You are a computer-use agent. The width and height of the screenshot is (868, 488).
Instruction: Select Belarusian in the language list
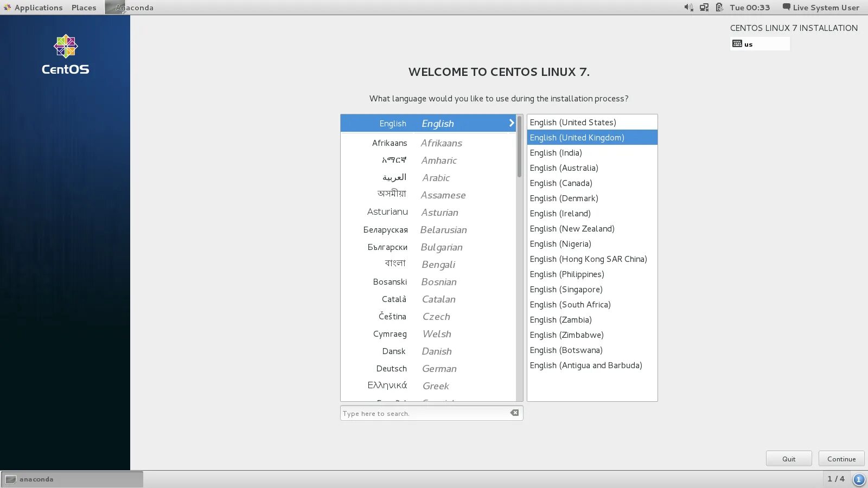(x=428, y=230)
